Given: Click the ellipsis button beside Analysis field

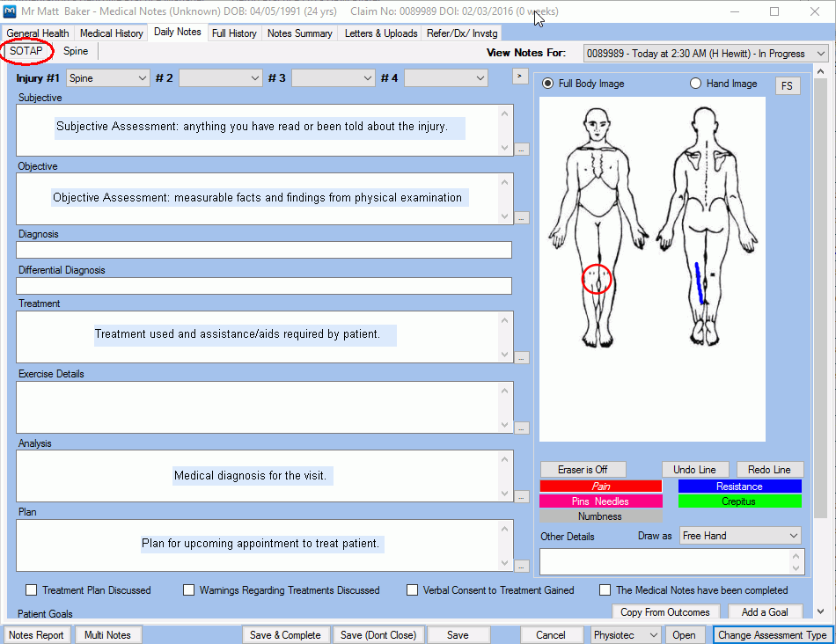Looking at the screenshot, I should 522,497.
